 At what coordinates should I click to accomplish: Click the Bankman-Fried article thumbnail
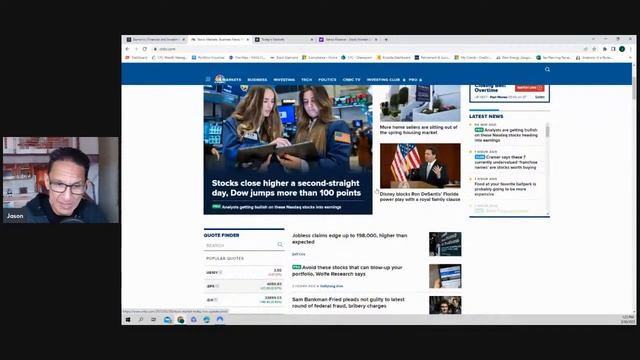445,305
